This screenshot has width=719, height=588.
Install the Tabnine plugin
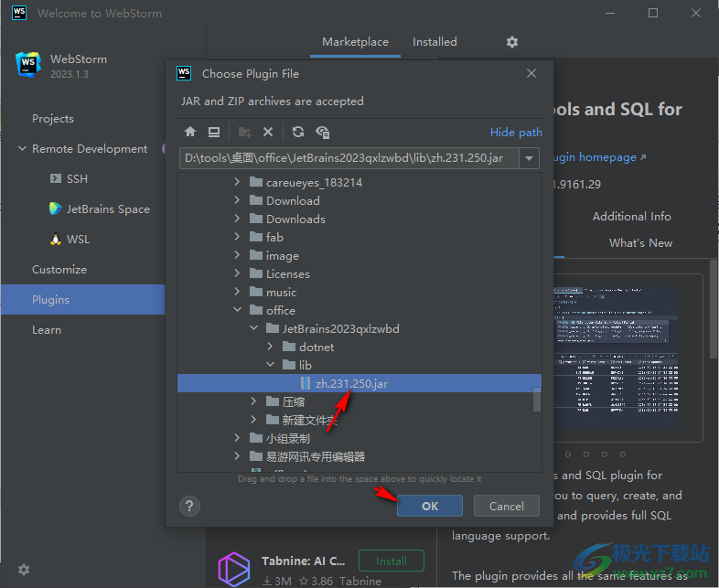[x=392, y=561]
